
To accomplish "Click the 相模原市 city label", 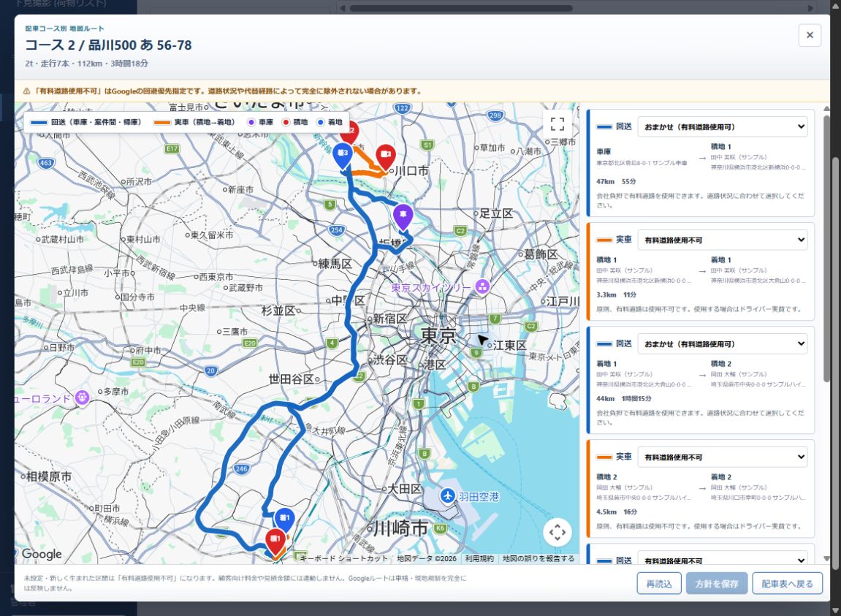I will 49,476.
